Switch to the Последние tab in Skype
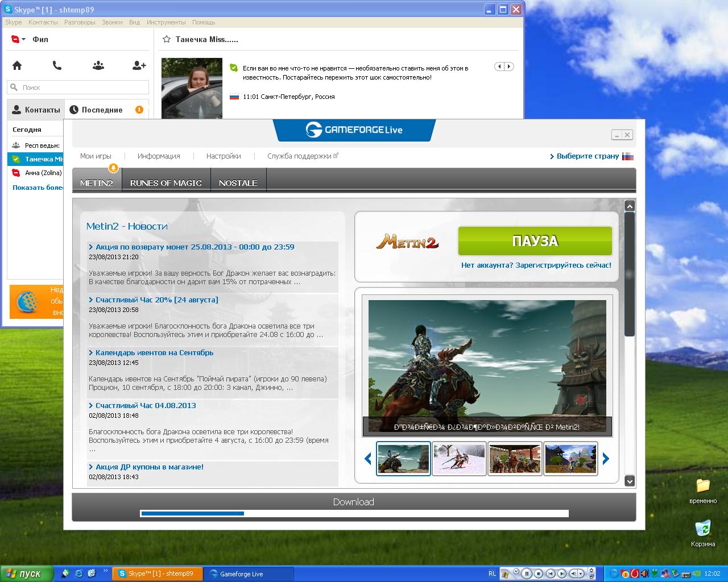Viewport: 728px width, 582px height. click(x=106, y=110)
